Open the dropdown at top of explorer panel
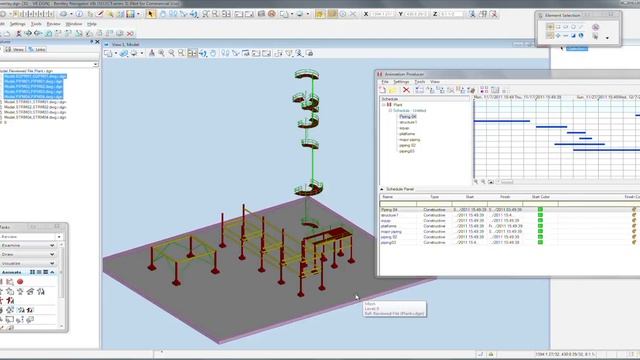640x360 pixels. pos(95,64)
